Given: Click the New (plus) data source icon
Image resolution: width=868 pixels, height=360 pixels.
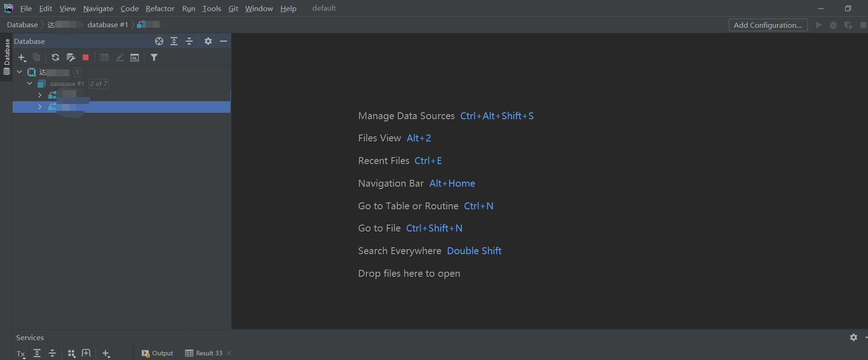Looking at the screenshot, I should [x=22, y=57].
